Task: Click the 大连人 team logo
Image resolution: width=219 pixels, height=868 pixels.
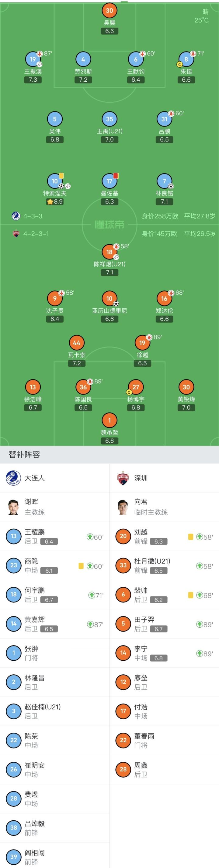Action: coord(13,478)
